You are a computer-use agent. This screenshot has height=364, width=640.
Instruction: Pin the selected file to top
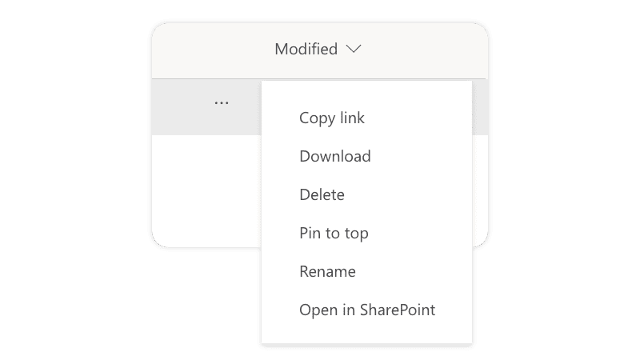point(334,233)
